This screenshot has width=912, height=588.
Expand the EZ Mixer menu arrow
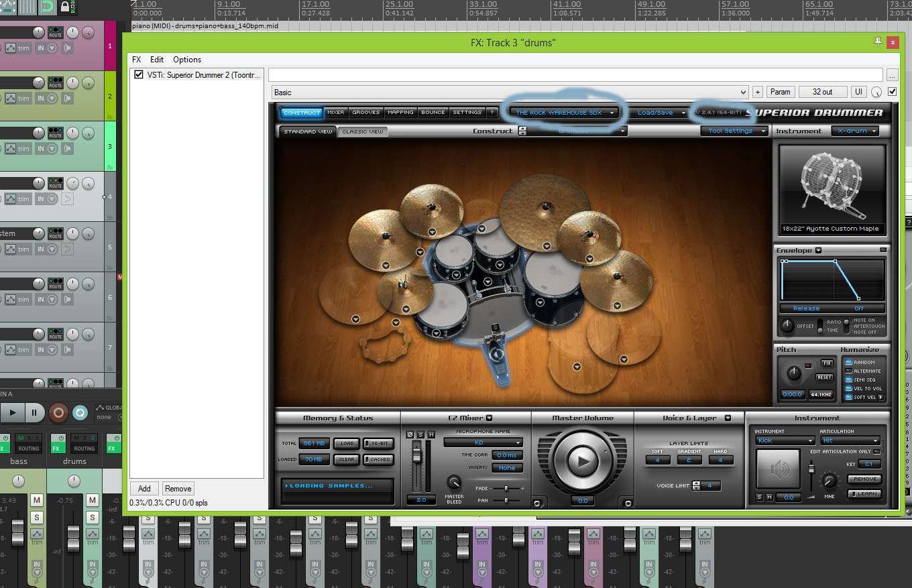[490, 418]
